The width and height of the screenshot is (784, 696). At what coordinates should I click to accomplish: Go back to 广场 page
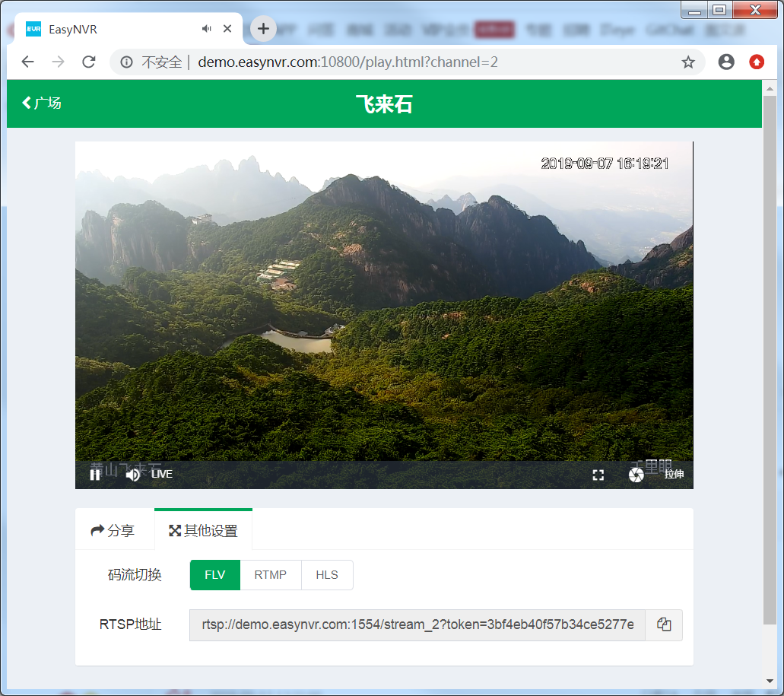[42, 103]
